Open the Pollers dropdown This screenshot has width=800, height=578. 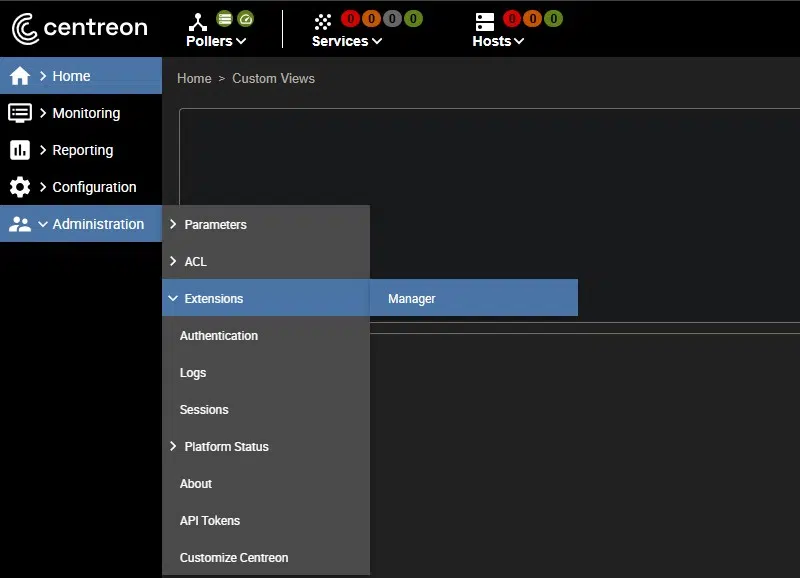click(216, 41)
